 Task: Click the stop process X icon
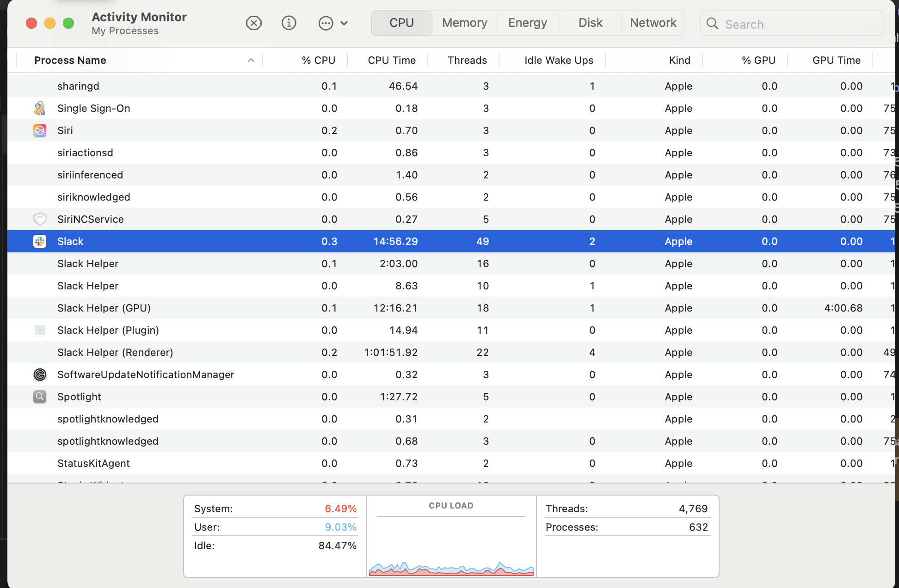tap(253, 23)
